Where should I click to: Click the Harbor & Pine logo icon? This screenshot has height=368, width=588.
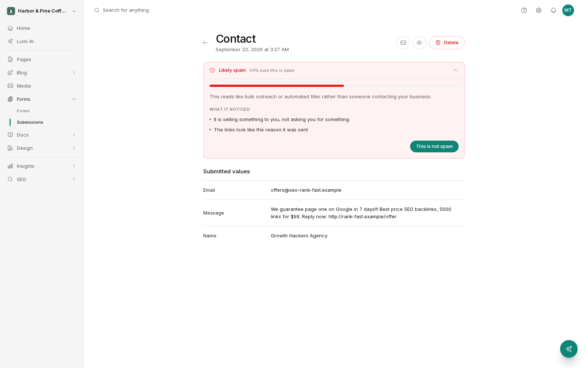(11, 11)
